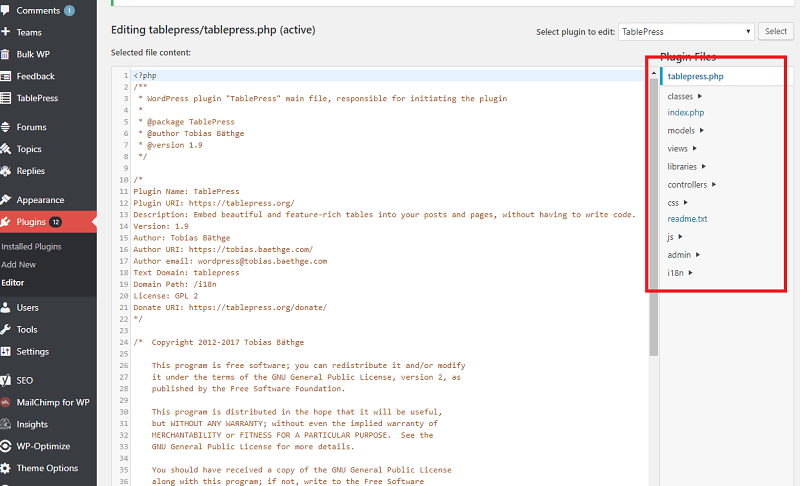Click the Comments speech bubble icon
The width and height of the screenshot is (800, 486).
(x=5, y=10)
